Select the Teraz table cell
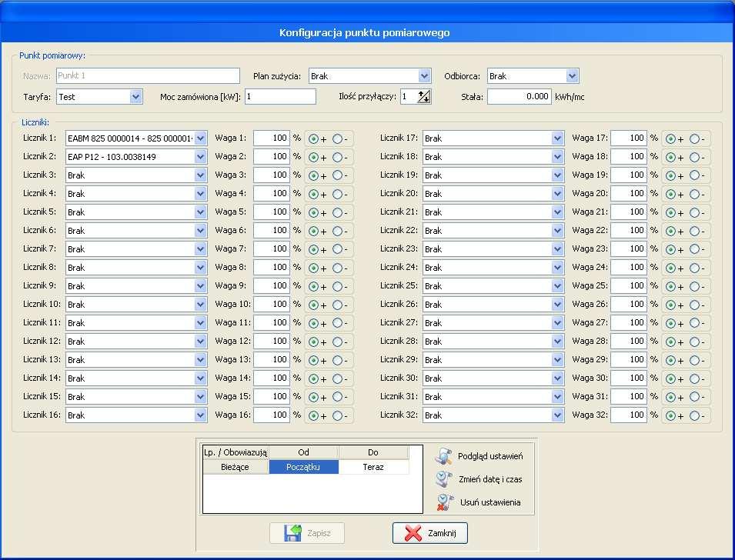735x560 pixels. tap(373, 467)
